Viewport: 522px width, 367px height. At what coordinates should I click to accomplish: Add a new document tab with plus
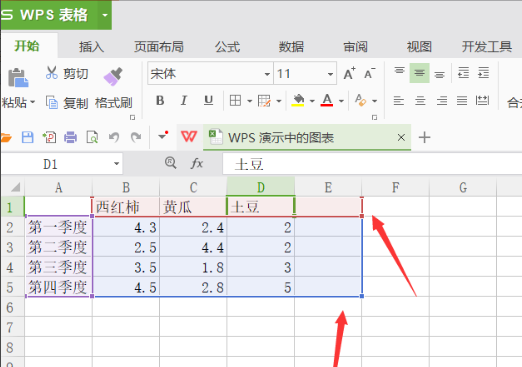pyautogui.click(x=424, y=137)
